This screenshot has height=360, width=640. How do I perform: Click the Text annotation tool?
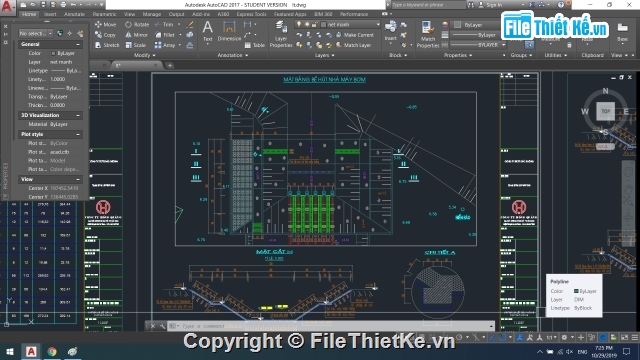coord(207,32)
